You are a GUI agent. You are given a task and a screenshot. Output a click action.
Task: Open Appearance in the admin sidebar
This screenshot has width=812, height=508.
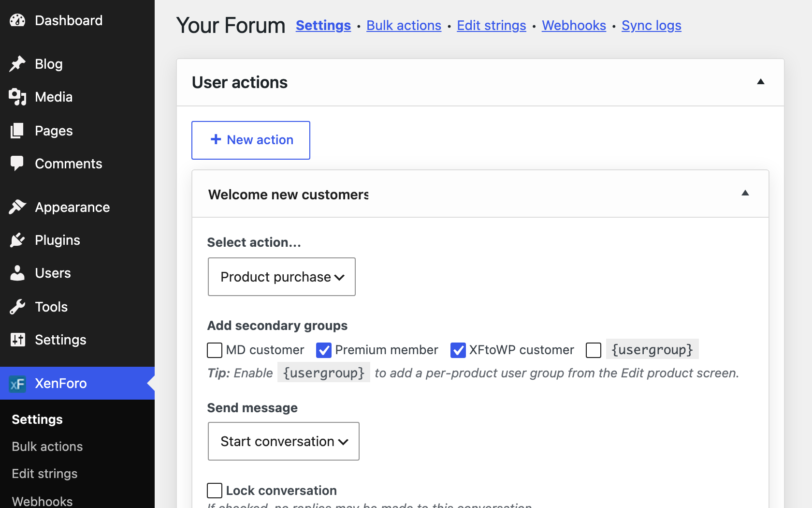click(77, 207)
